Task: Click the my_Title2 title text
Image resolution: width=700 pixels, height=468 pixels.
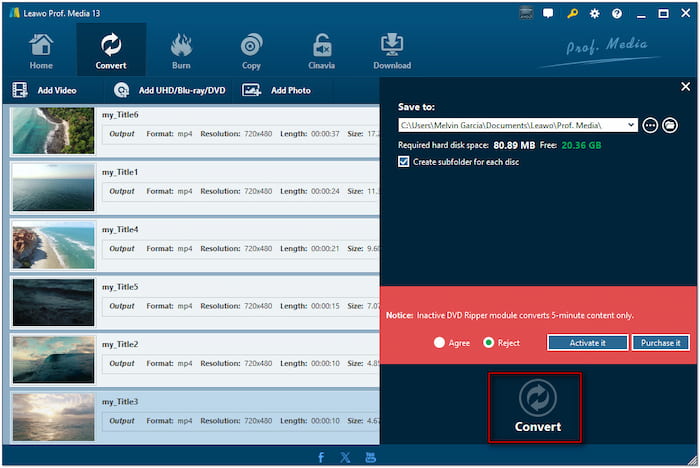Action: (120, 344)
